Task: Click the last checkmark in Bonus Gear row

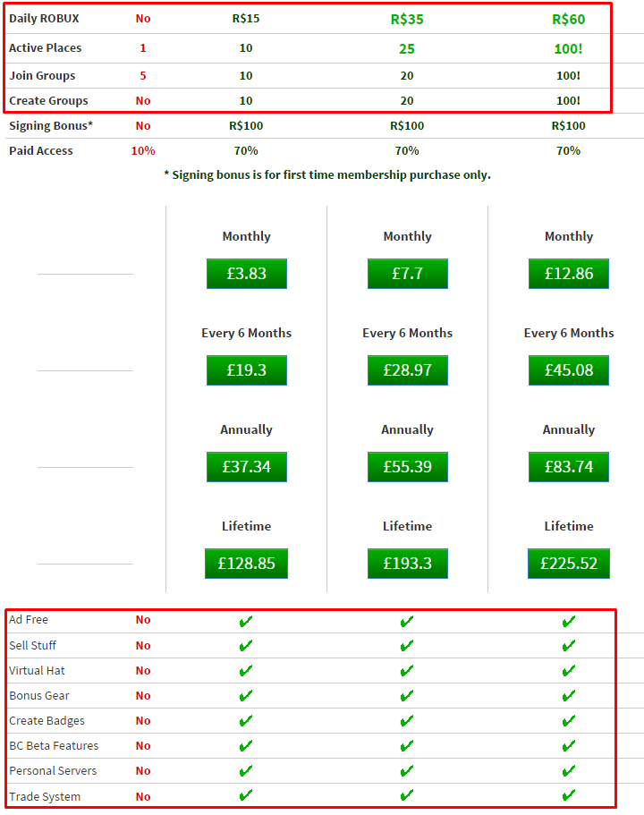Action: click(569, 695)
